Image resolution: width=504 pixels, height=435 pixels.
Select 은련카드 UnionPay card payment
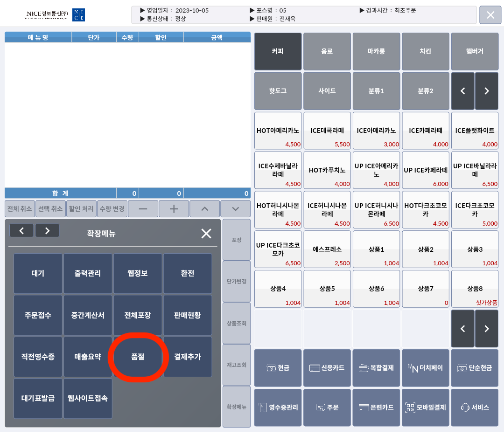coord(376,407)
